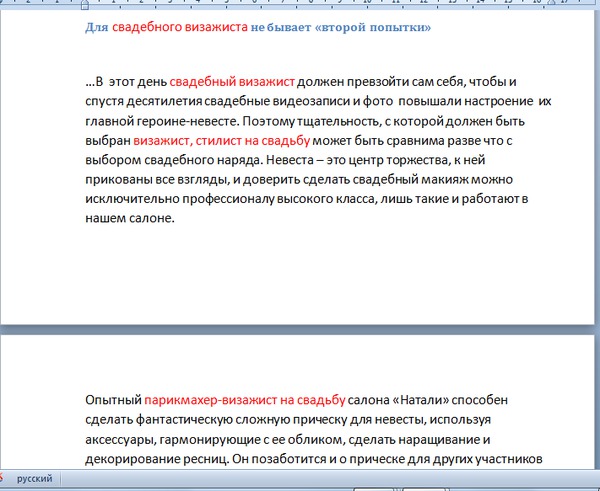Click the word "декорирование" on second page
This screenshot has height=491, width=600.
(x=131, y=459)
